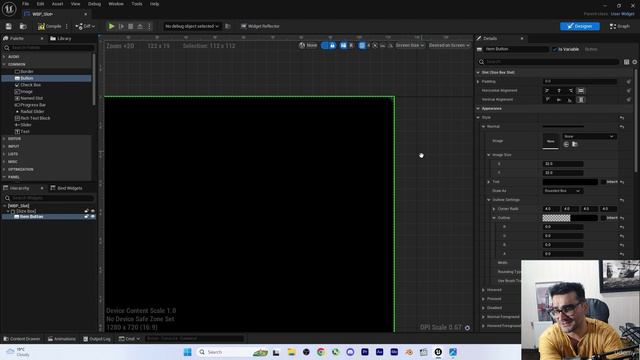
Task: Switch to the Bind Widgets tab
Action: (66, 188)
